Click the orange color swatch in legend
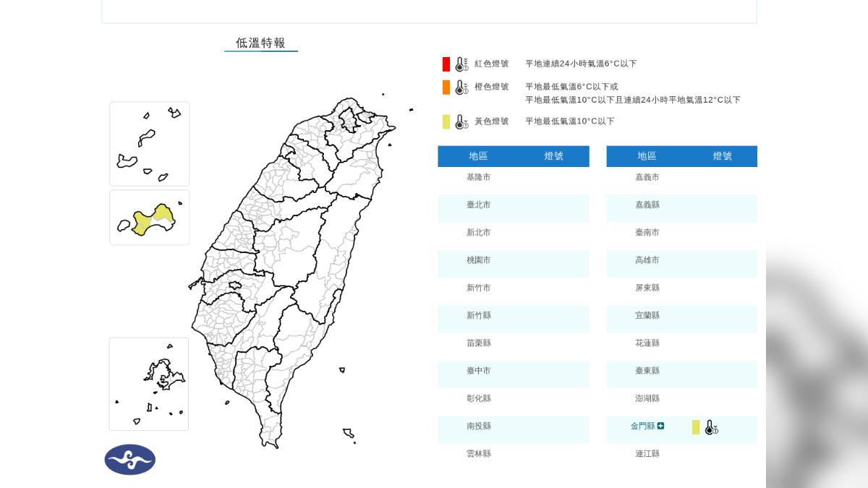Viewport: 868px width, 488px height. click(x=446, y=87)
